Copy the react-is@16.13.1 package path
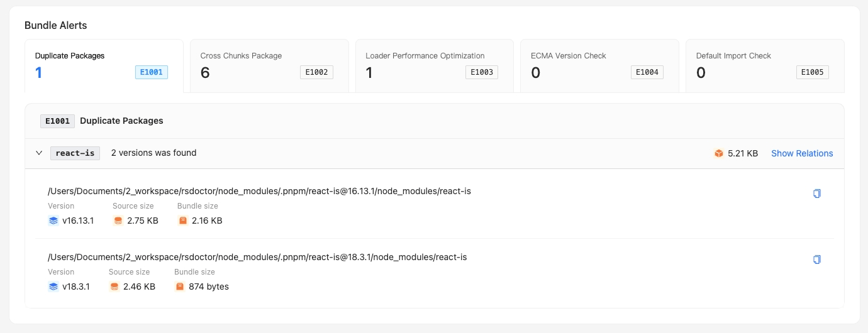This screenshot has width=868, height=333. tap(817, 194)
